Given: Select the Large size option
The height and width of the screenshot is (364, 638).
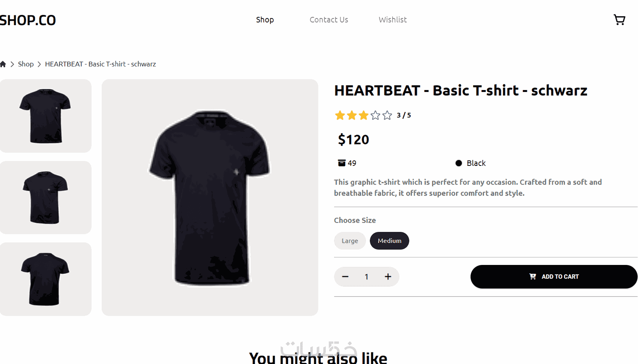Looking at the screenshot, I should pyautogui.click(x=350, y=241).
